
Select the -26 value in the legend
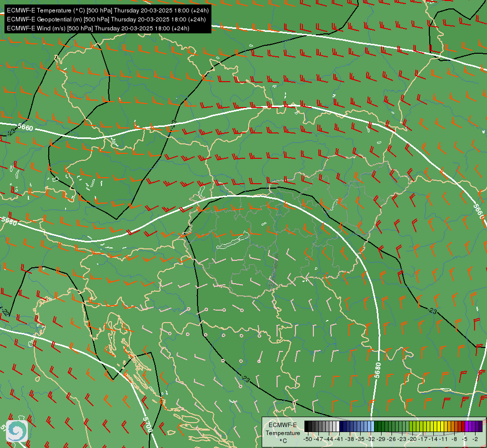pyautogui.click(x=391, y=439)
